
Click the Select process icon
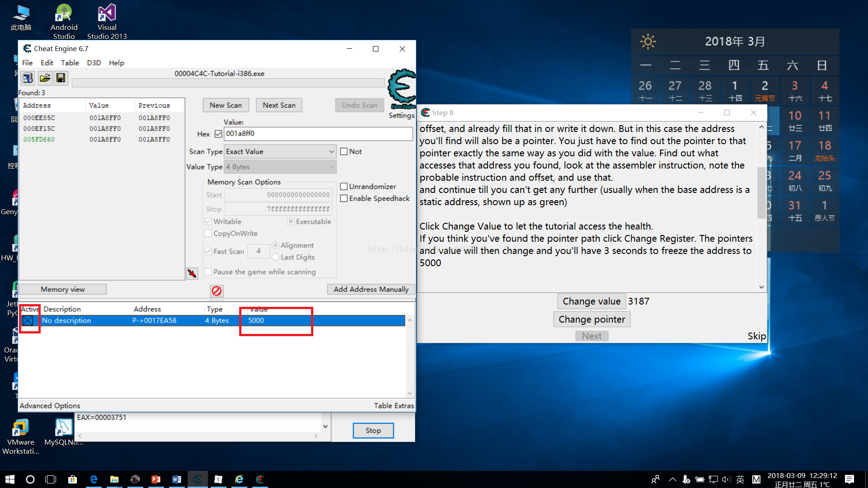click(x=28, y=78)
